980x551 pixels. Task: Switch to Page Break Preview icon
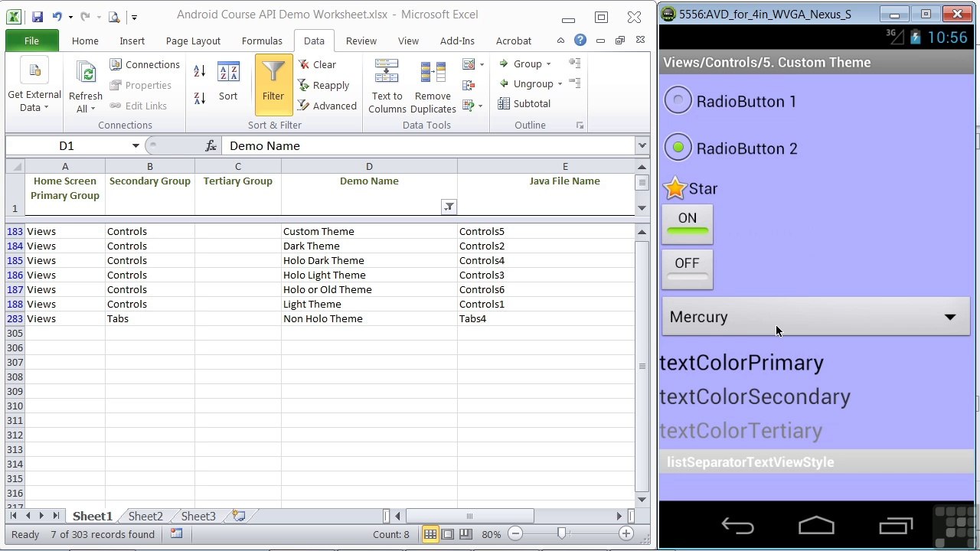coord(464,534)
